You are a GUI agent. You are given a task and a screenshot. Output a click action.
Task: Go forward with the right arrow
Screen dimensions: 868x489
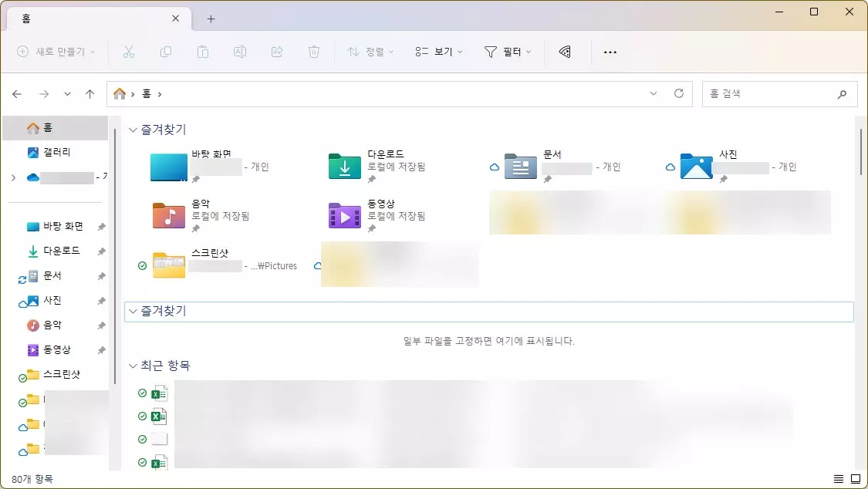click(x=44, y=94)
